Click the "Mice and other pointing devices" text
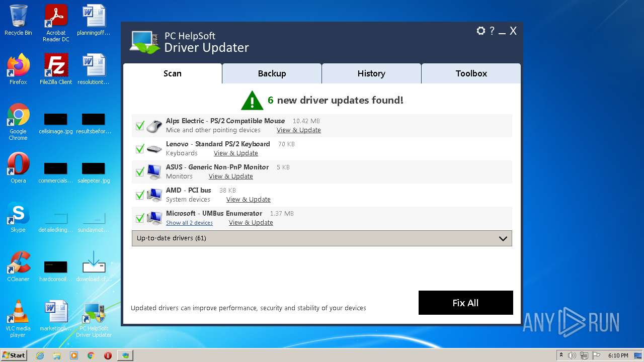 pos(213,130)
